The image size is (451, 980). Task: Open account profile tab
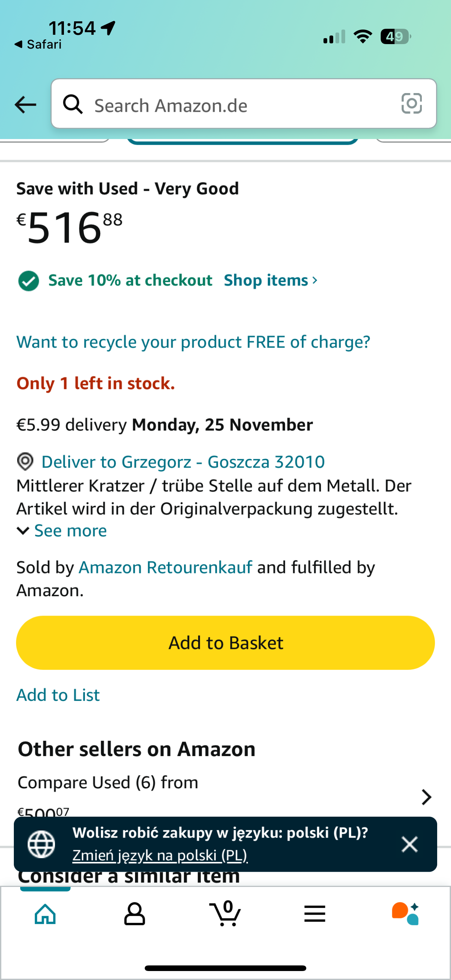point(135,914)
